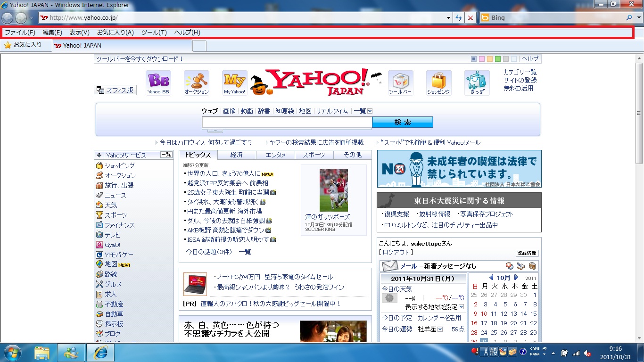
Task: Open Windows Explorer folder in taskbar
Action: [42, 352]
